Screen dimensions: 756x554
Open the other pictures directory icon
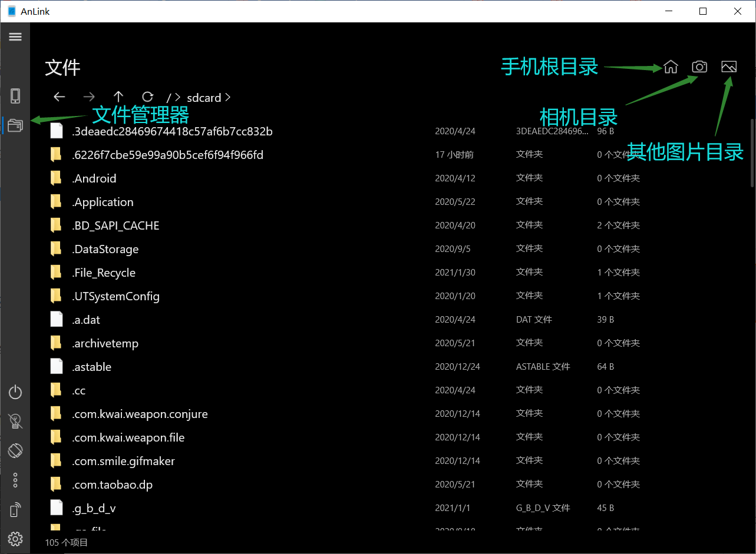pyautogui.click(x=729, y=67)
